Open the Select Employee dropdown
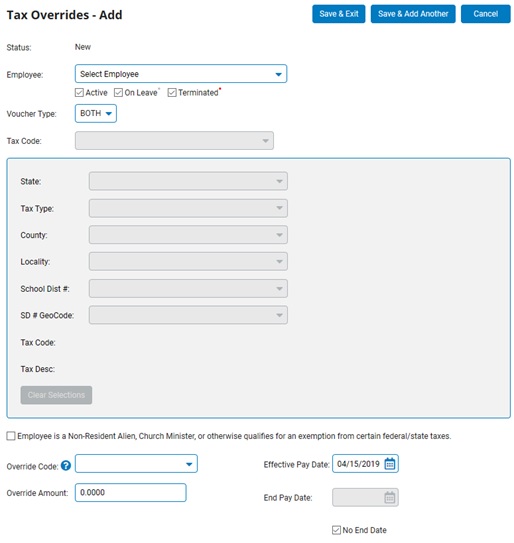 (x=181, y=74)
